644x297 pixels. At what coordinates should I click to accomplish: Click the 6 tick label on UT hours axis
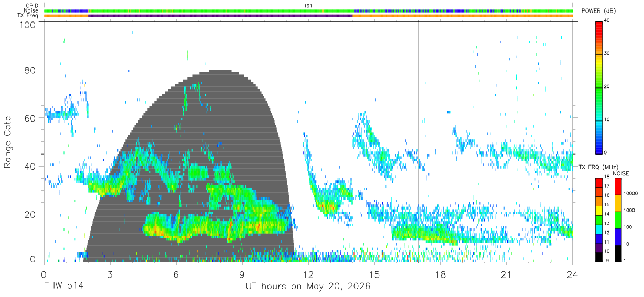coord(176,274)
